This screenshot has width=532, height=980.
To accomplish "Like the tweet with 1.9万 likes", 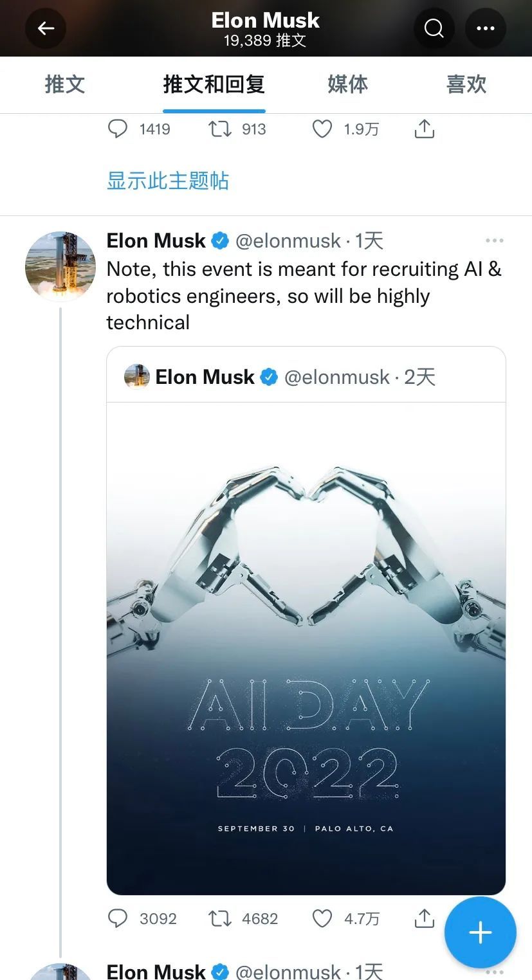I will 322,129.
